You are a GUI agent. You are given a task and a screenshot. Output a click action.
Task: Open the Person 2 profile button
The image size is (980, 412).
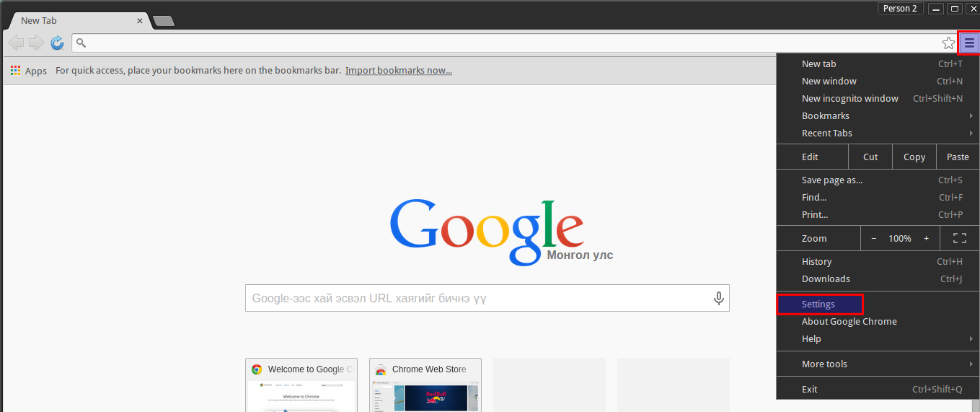[x=900, y=9]
